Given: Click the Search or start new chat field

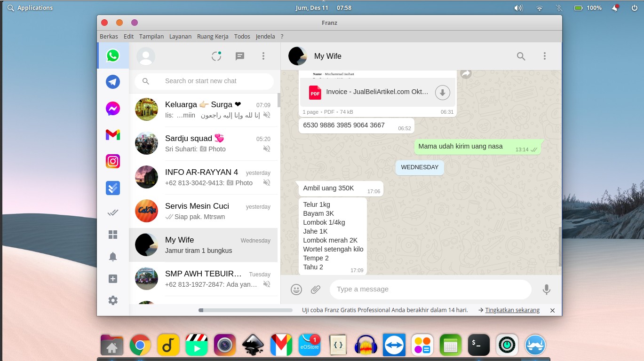Looking at the screenshot, I should click(204, 81).
